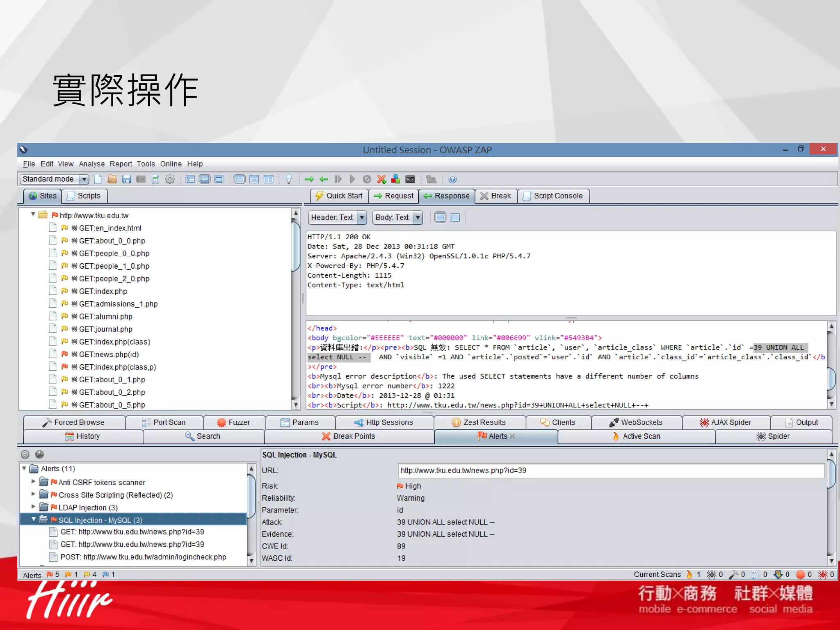Click the red X break icon
Screen dimensions: 840x630
381,179
